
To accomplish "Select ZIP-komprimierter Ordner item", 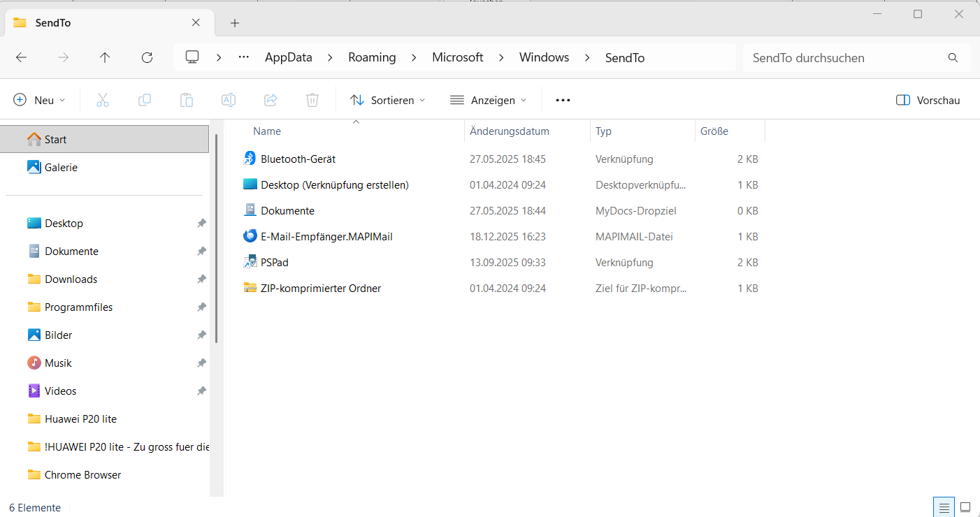I will click(x=320, y=289).
